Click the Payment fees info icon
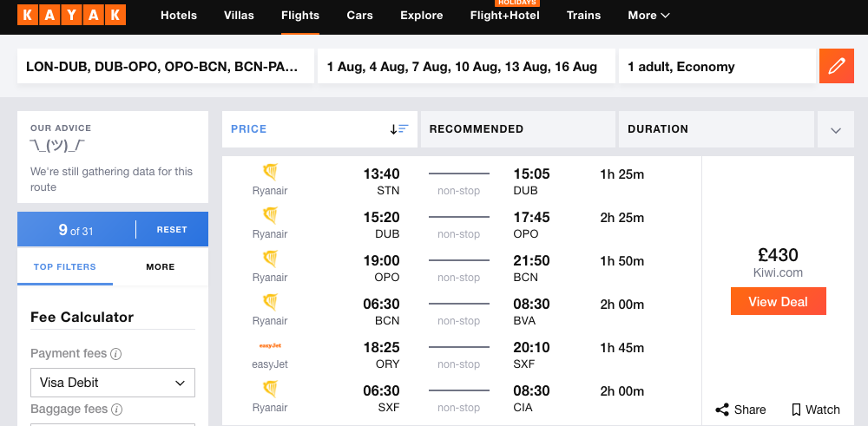Screen dimensions: 868x426 click(115, 354)
